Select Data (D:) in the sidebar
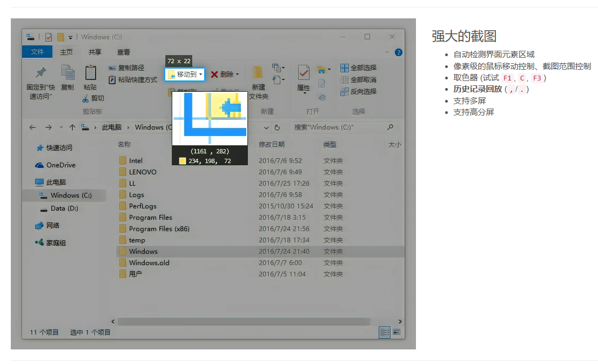This screenshot has width=598, height=364. coord(59,208)
